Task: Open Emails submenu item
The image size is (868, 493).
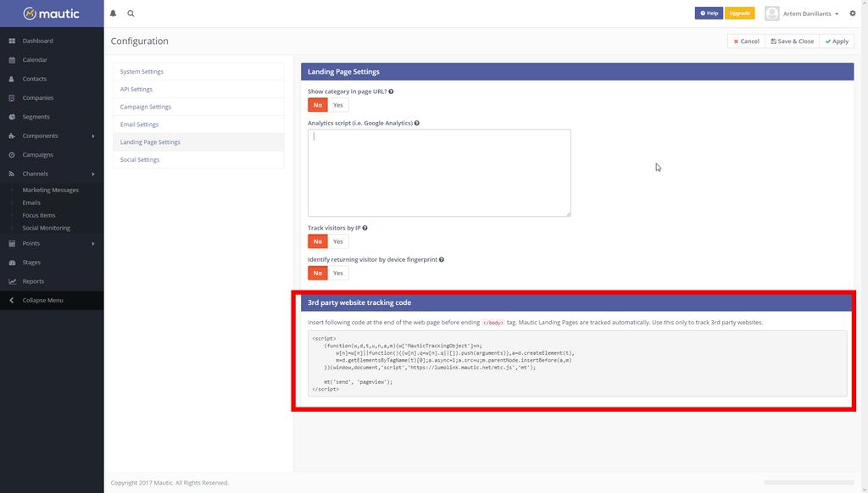Action: tap(31, 203)
